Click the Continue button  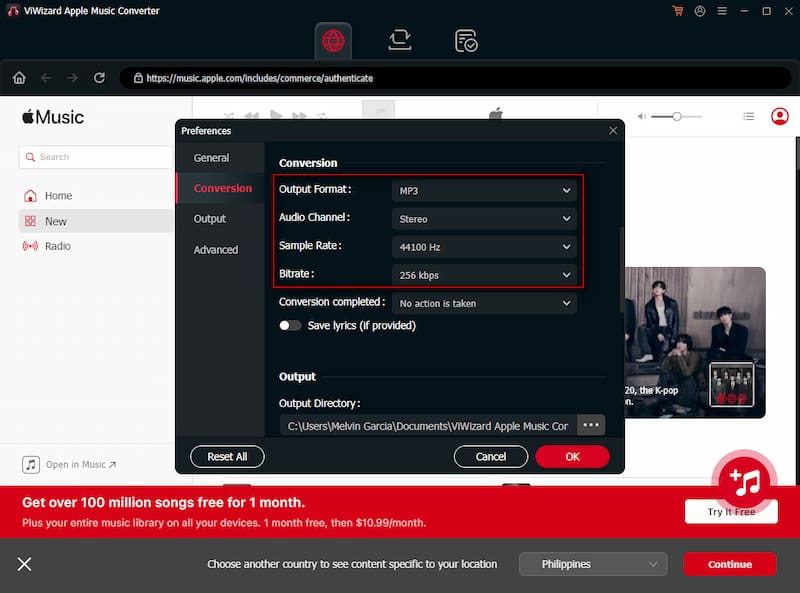730,564
